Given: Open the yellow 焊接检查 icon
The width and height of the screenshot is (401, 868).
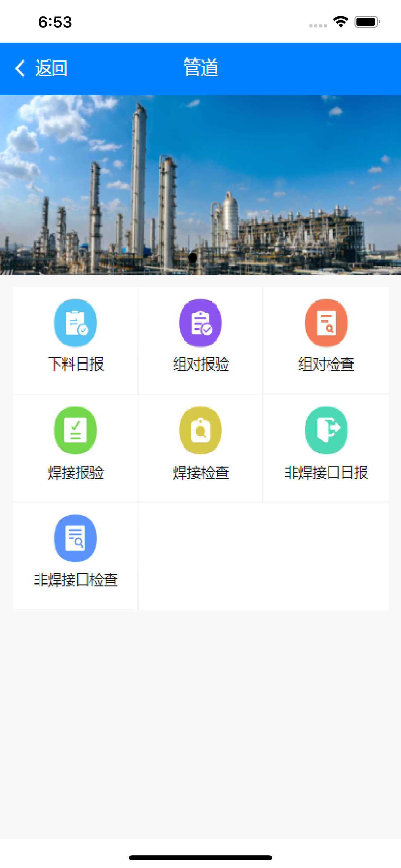Looking at the screenshot, I should coord(200,430).
